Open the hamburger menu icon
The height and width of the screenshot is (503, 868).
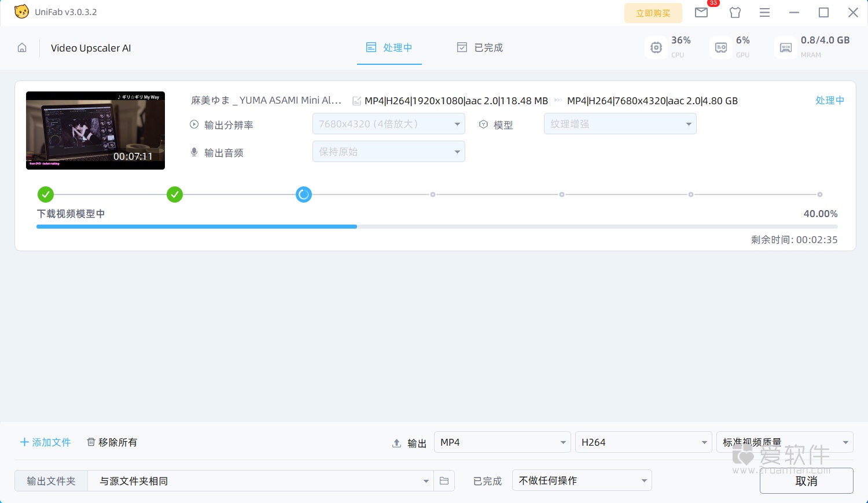[x=764, y=12]
